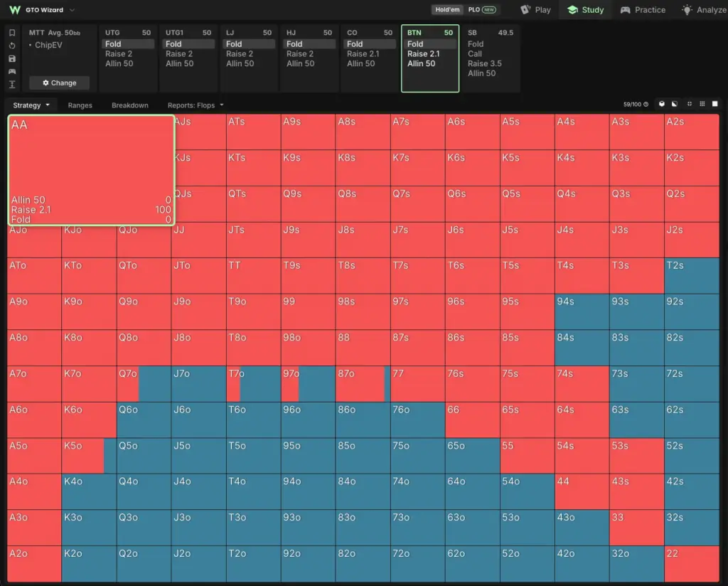Click the Analyze lightbulb icon

687,10
